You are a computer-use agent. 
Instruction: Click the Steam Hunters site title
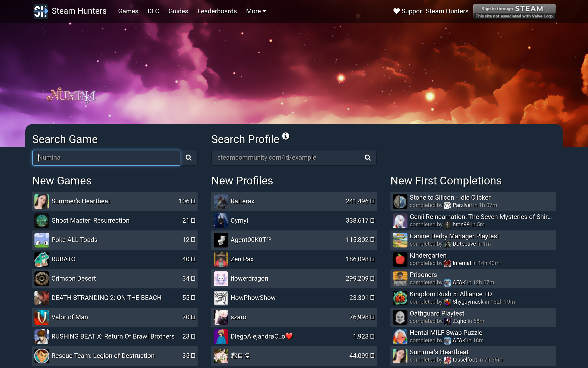79,11
